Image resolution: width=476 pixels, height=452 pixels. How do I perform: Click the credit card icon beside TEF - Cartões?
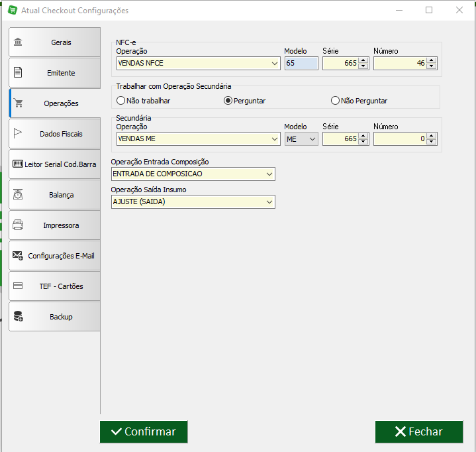pos(18,286)
